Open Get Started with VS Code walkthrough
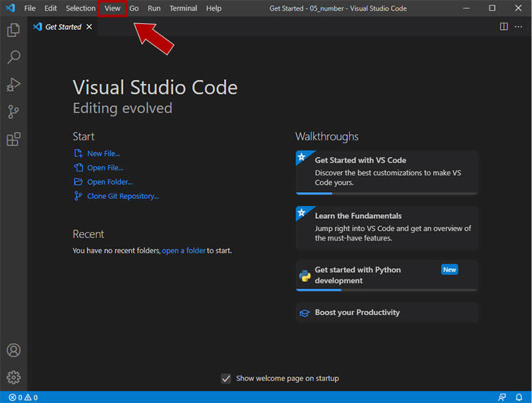This screenshot has height=403, width=532. point(386,172)
